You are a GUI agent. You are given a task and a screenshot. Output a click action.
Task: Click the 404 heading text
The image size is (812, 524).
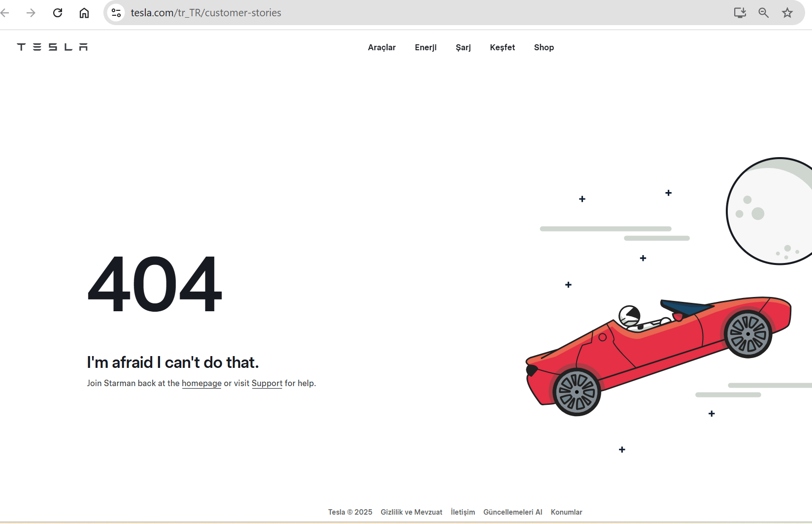155,284
